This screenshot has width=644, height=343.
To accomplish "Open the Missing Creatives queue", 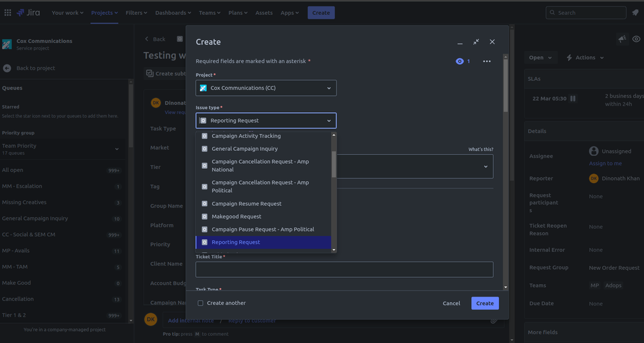I will (62, 202).
